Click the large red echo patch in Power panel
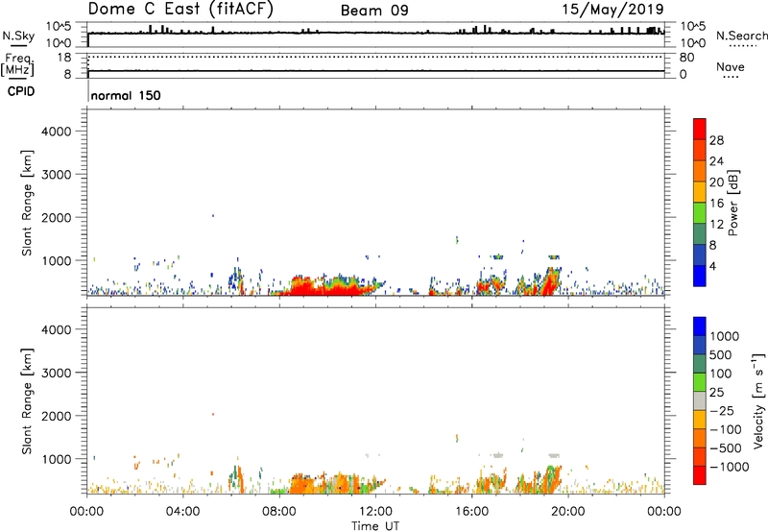Screen dimensions: 768x532 [x=324, y=288]
